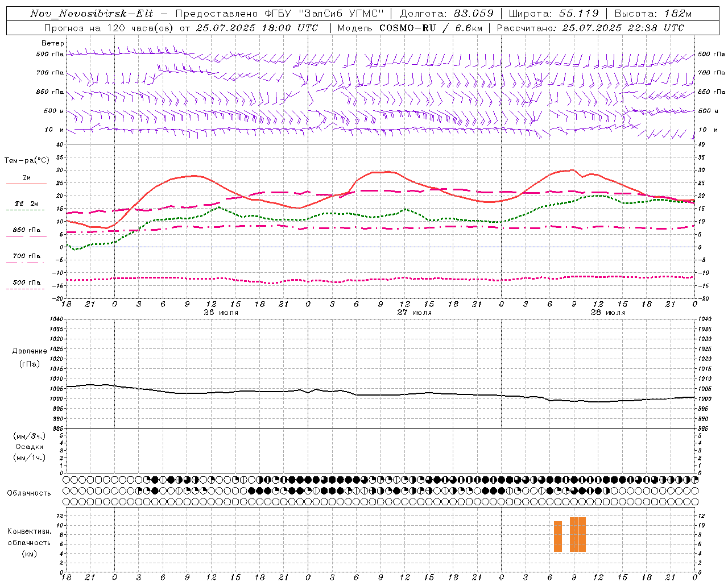This screenshot has height=582, width=728.
Task: Click the Осадки precipitation label
Action: click(x=29, y=447)
